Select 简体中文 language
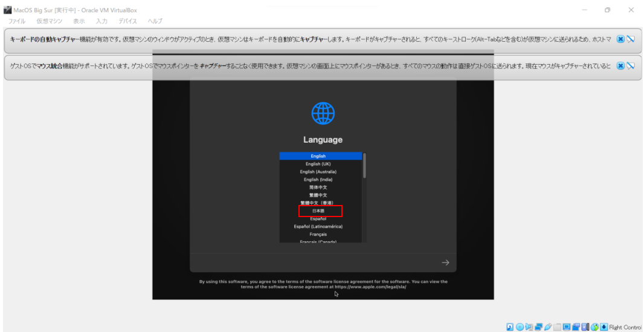The width and height of the screenshot is (644, 332). click(x=321, y=187)
